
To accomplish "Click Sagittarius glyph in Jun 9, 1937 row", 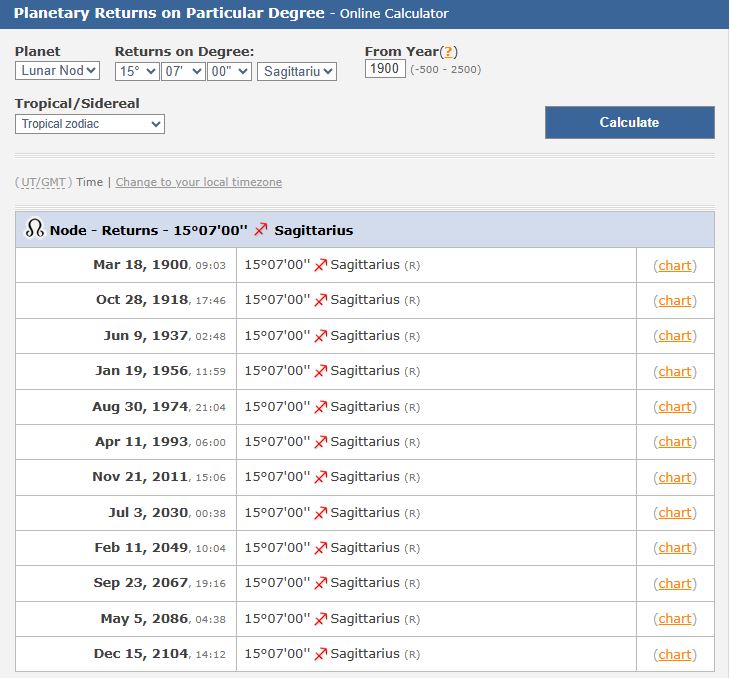I will pos(321,336).
